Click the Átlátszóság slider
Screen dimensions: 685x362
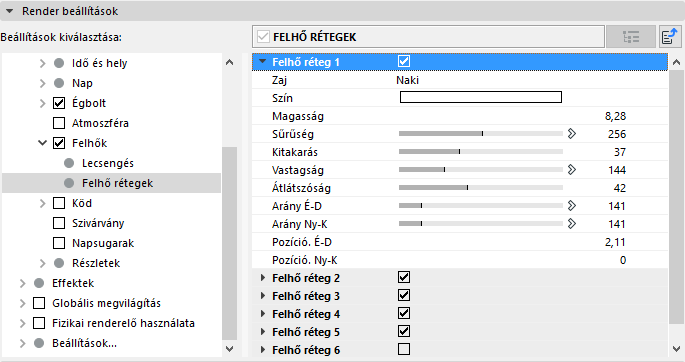[481, 187]
